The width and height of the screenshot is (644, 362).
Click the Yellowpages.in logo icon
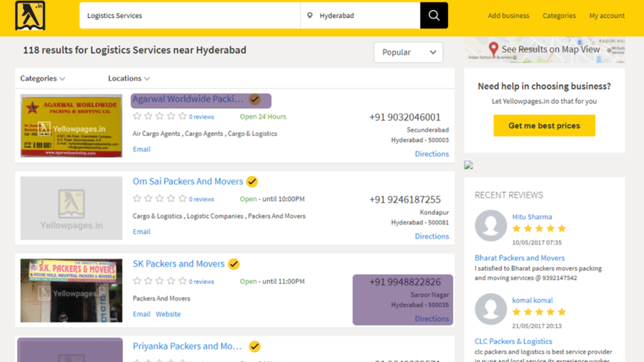coord(30,15)
